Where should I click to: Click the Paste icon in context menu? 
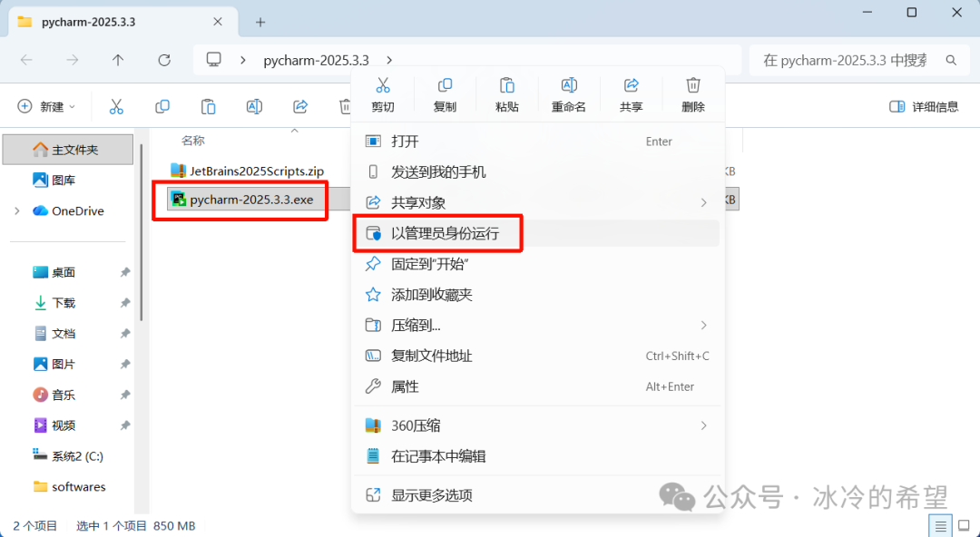[x=507, y=86]
